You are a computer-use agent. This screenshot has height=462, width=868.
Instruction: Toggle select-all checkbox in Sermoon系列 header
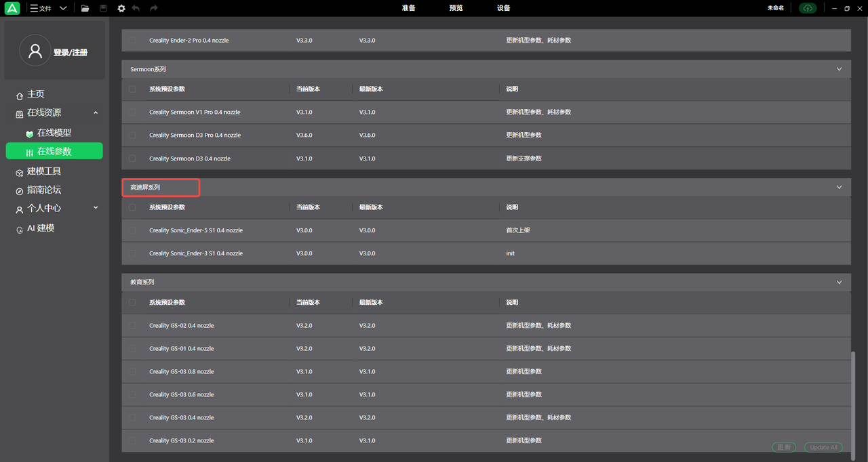[x=132, y=89]
